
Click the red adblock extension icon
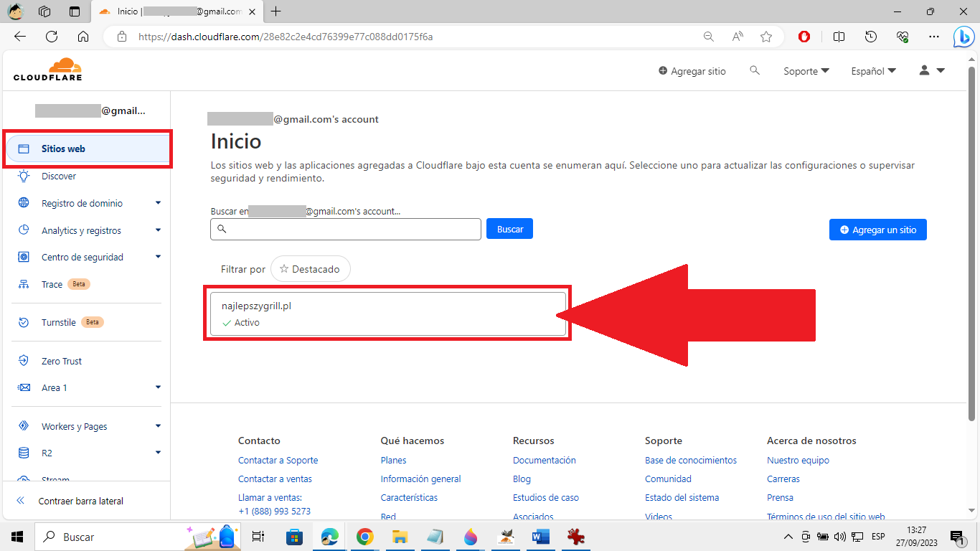coord(805,37)
